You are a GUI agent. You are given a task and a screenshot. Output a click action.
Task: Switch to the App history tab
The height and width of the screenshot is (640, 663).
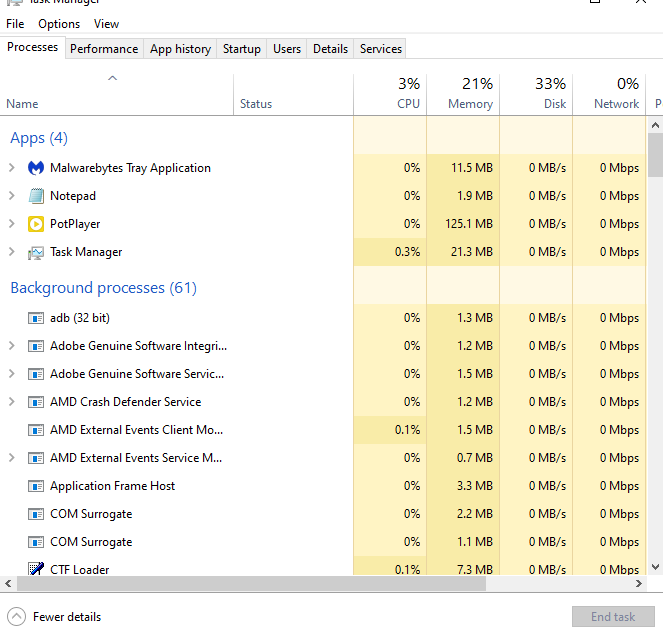(180, 49)
